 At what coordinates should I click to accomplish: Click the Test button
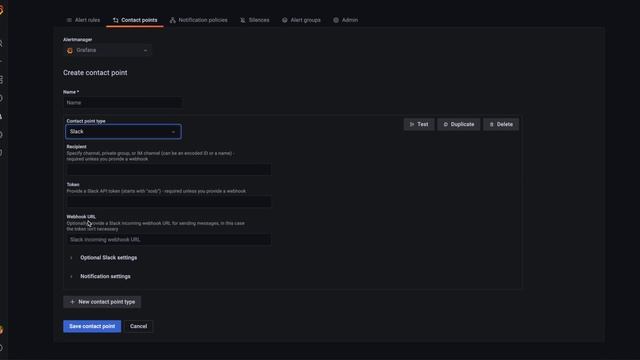click(419, 124)
